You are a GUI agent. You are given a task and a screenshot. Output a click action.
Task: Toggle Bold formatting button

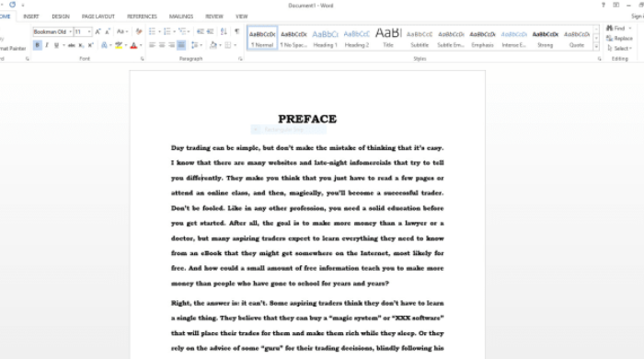(38, 45)
